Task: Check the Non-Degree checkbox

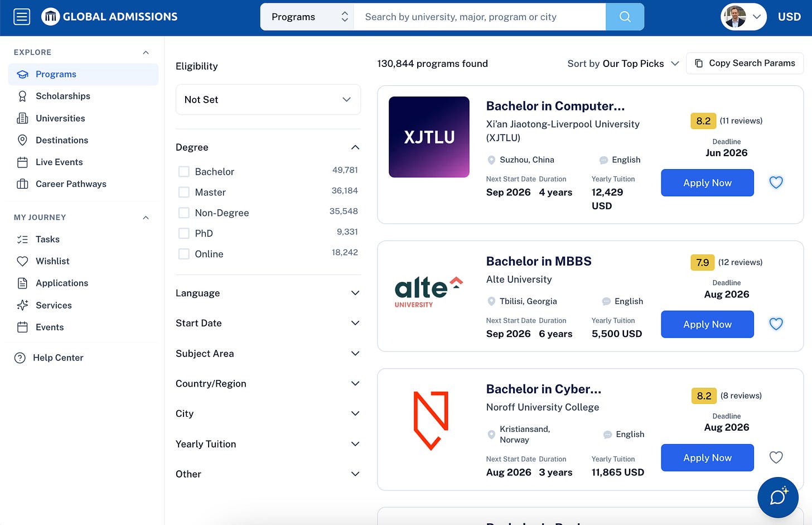Action: click(183, 213)
